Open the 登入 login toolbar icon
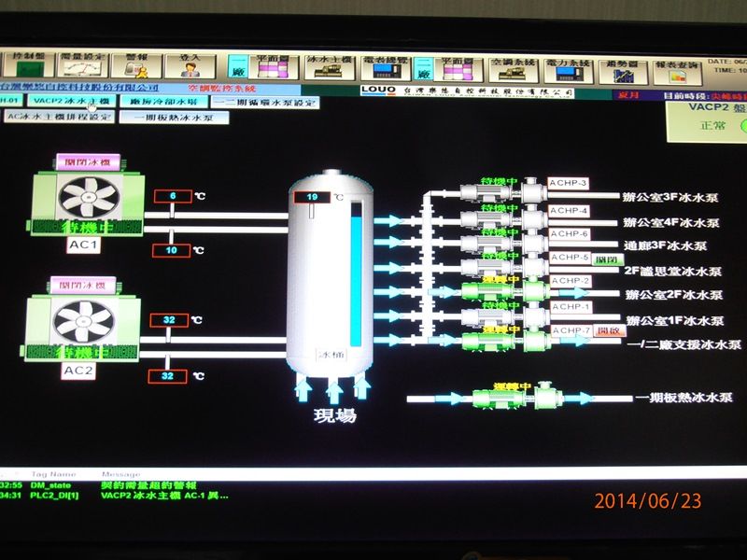747x560 pixels. click(x=190, y=66)
